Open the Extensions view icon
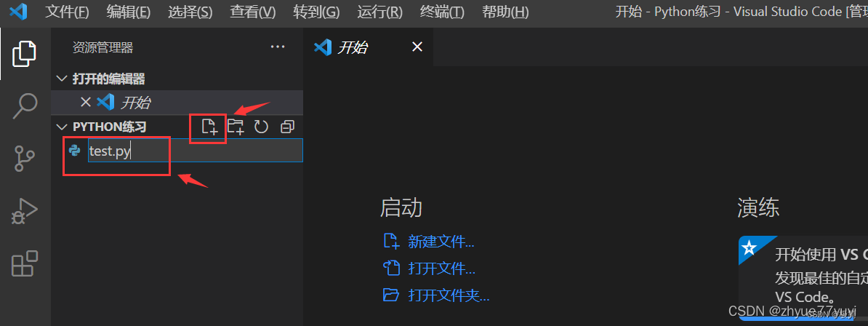This screenshot has height=326, width=868. click(25, 263)
